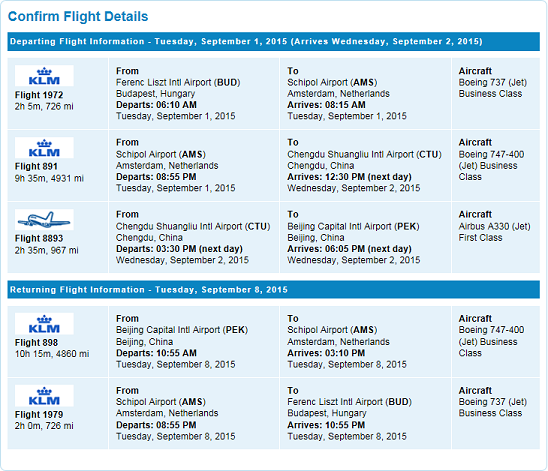Click Beijing Capital Intl Airport (PEK) arrival text

[x=353, y=226]
